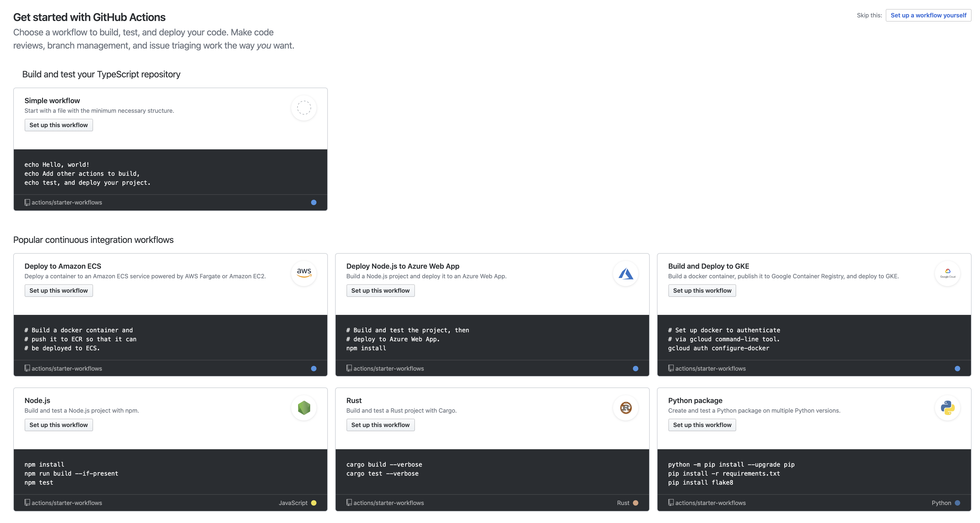Set up the Azure Web App workflow
Image resolution: width=980 pixels, height=523 pixels.
380,290
